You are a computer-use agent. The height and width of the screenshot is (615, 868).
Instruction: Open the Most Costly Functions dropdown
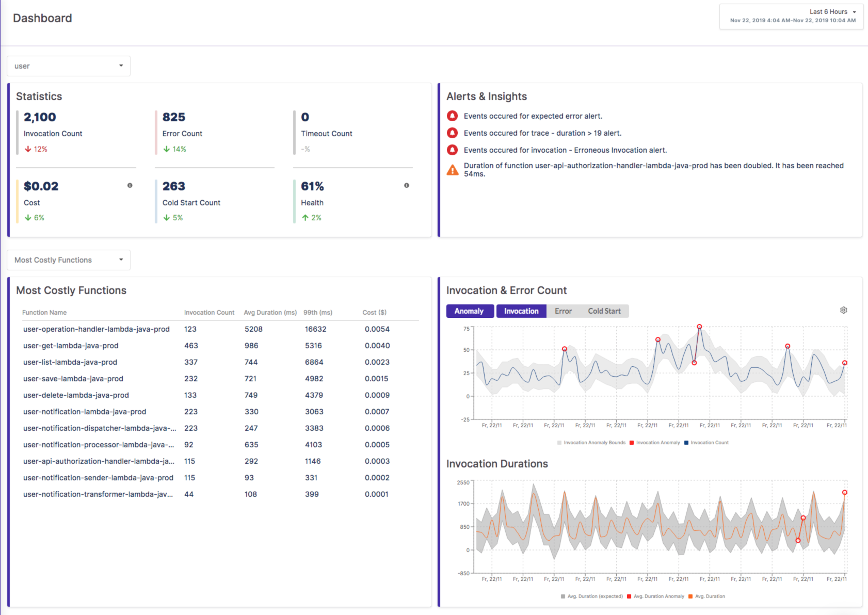coord(69,260)
